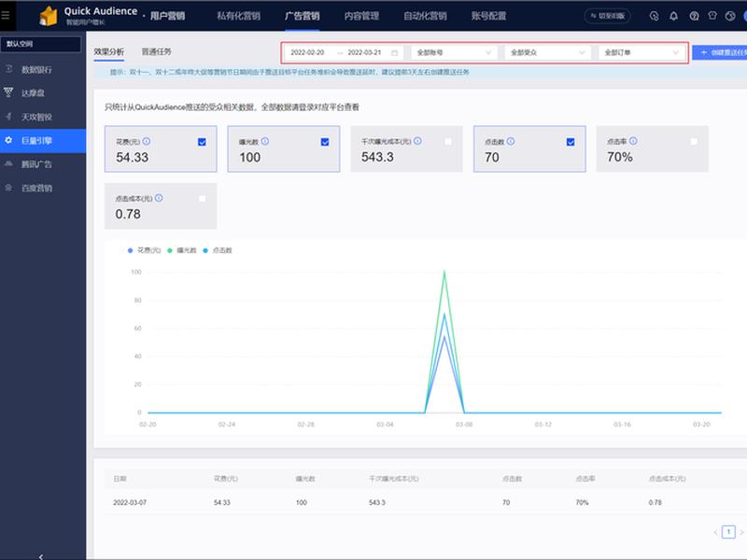The image size is (747, 560).
Task: Collapse the sidebar with bottom arrow
Action: pos(41,556)
